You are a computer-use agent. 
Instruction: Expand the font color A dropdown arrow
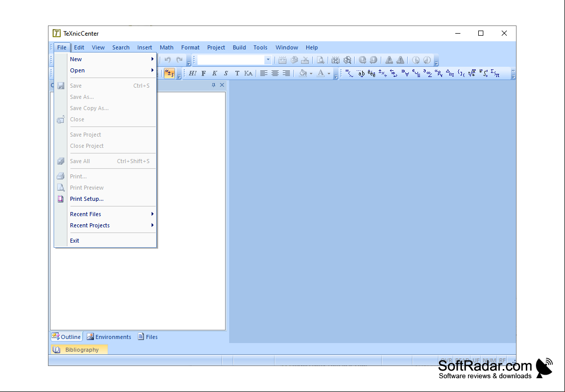329,73
